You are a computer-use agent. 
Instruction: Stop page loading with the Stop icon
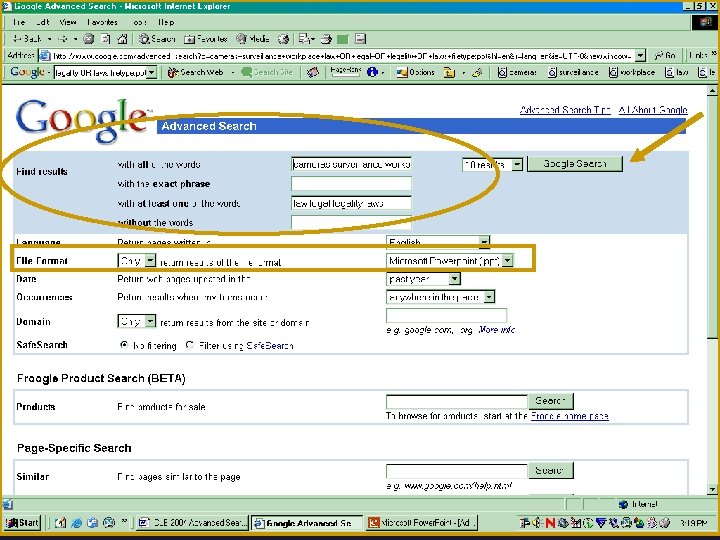point(89,39)
